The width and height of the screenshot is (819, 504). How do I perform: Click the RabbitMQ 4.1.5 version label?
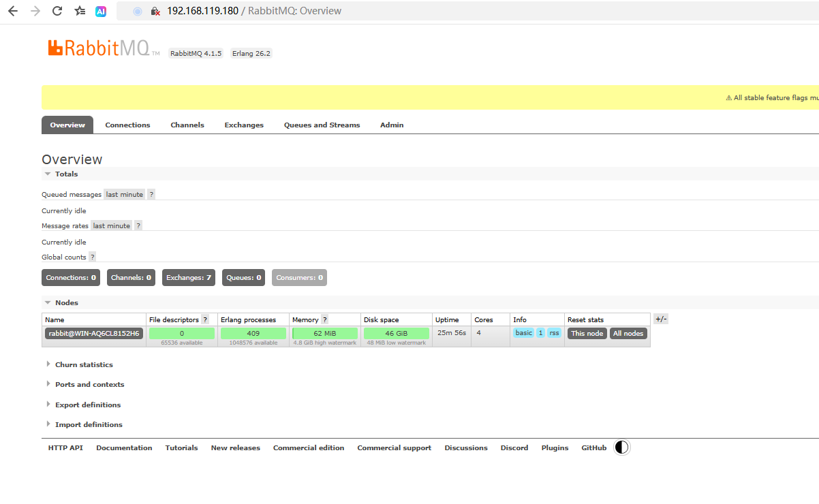pos(196,53)
